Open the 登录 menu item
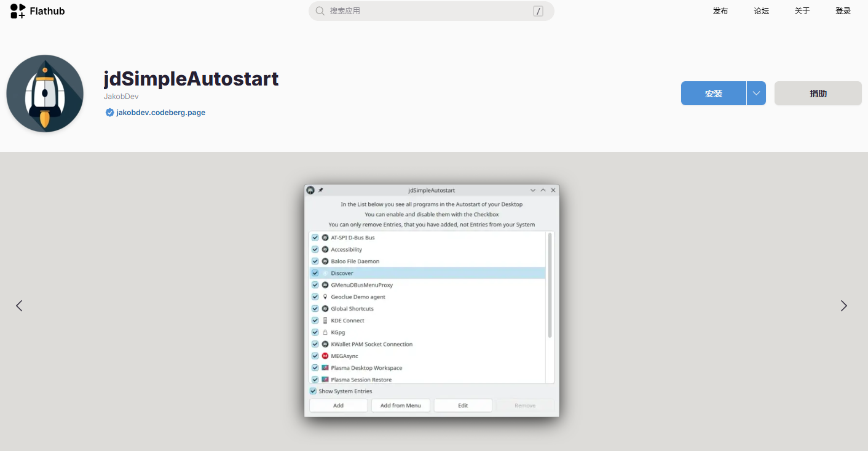Image resolution: width=868 pixels, height=451 pixels. pyautogui.click(x=843, y=11)
